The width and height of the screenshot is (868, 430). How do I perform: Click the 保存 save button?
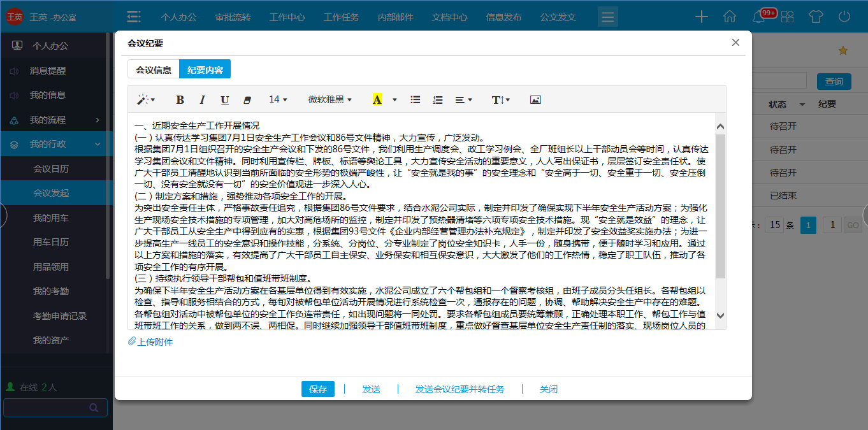(x=317, y=389)
